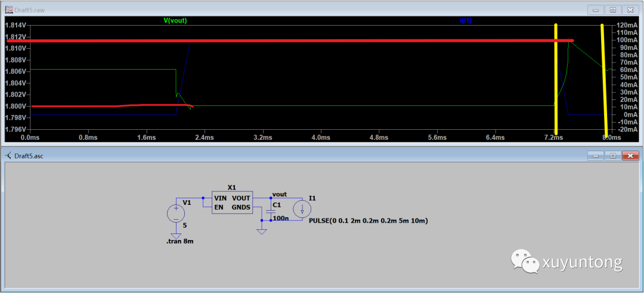Click the VOUT pin label on X1
Screen dimensions: 644x293
click(x=241, y=198)
